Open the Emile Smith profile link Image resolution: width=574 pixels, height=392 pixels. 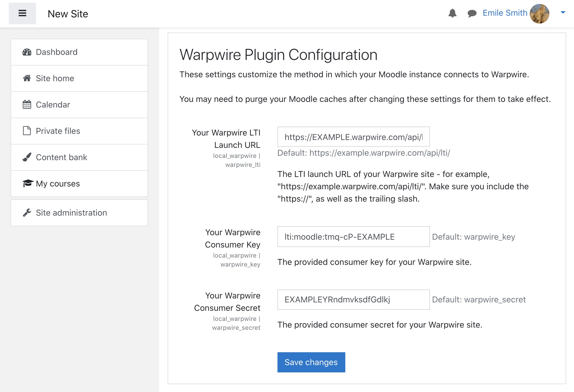point(505,13)
